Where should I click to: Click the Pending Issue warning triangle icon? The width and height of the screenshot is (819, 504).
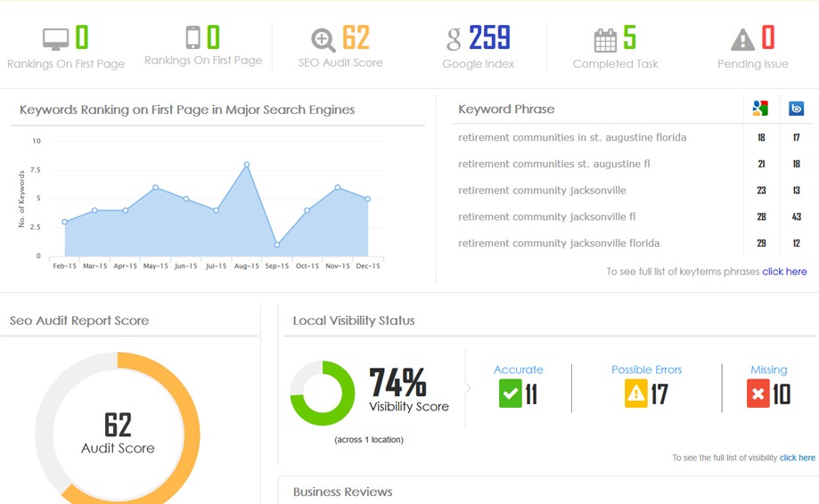pyautogui.click(x=742, y=40)
